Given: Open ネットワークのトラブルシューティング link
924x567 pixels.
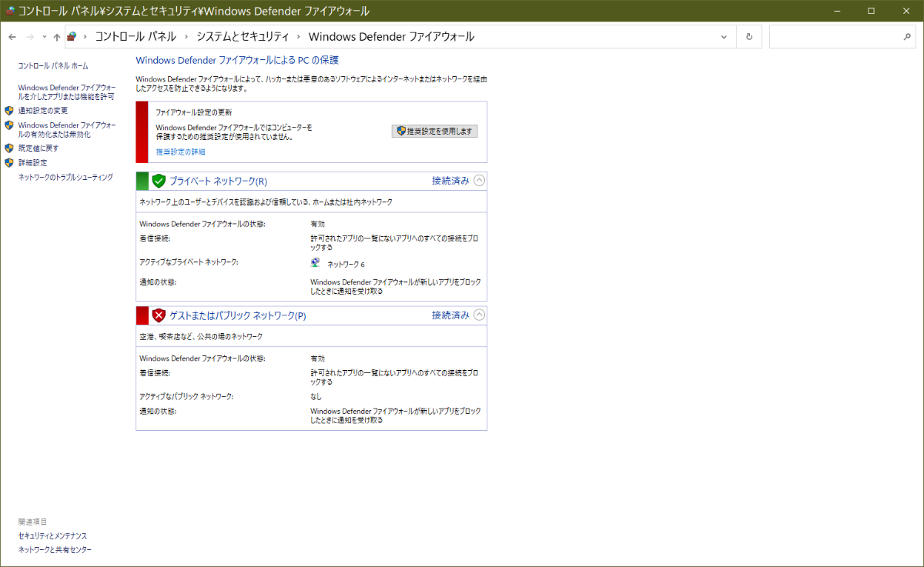Looking at the screenshot, I should [x=65, y=177].
